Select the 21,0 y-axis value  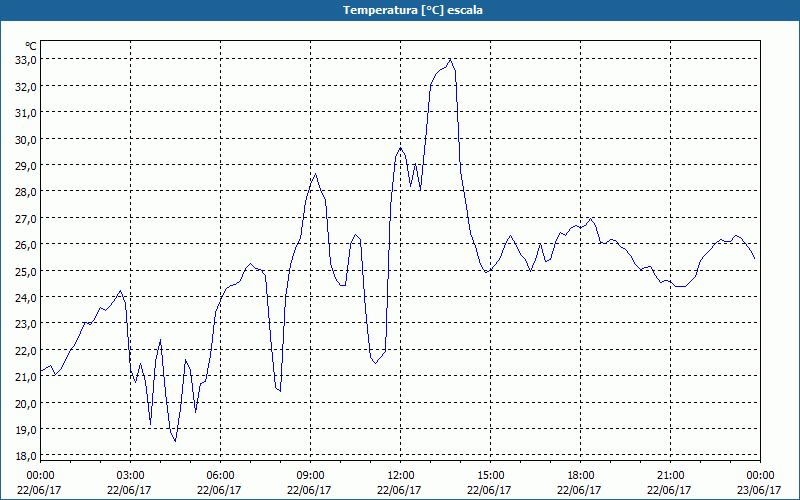[27, 377]
